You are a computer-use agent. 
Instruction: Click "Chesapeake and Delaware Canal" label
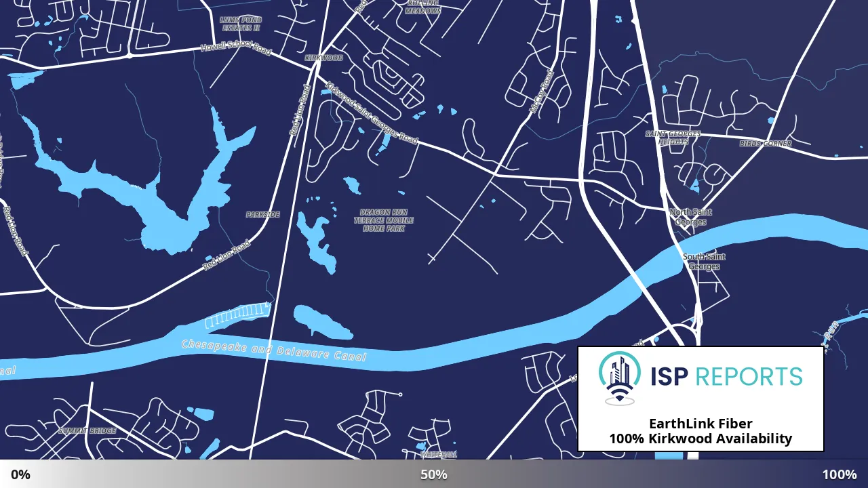[274, 350]
